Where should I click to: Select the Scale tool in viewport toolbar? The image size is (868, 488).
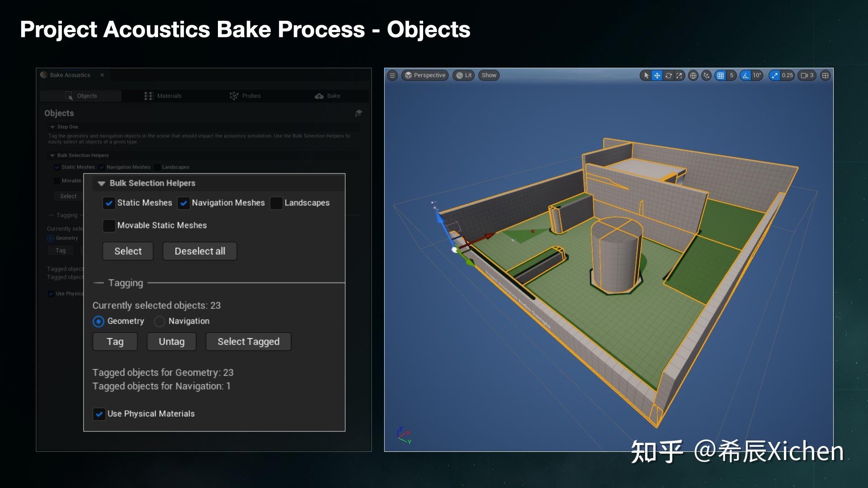[x=680, y=75]
